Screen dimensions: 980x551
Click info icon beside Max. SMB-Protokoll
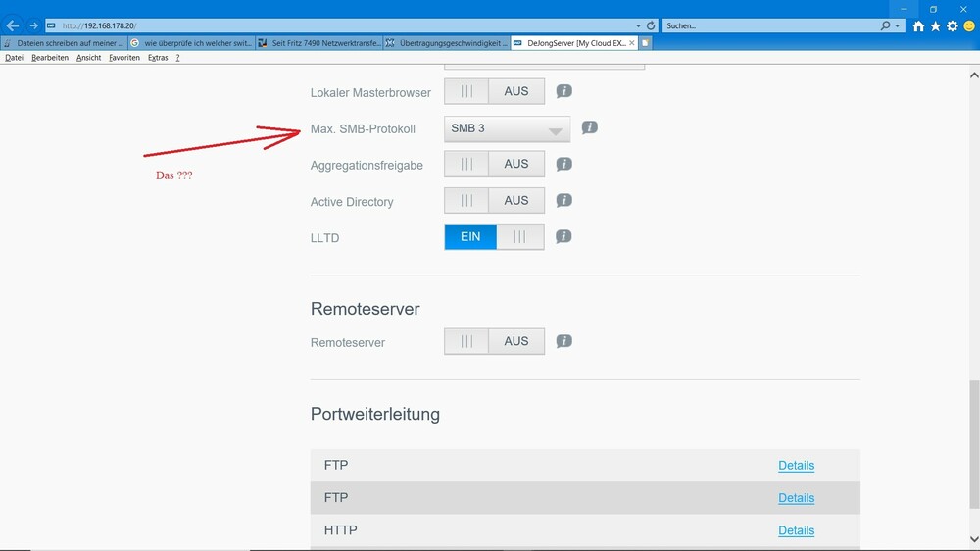pos(589,127)
